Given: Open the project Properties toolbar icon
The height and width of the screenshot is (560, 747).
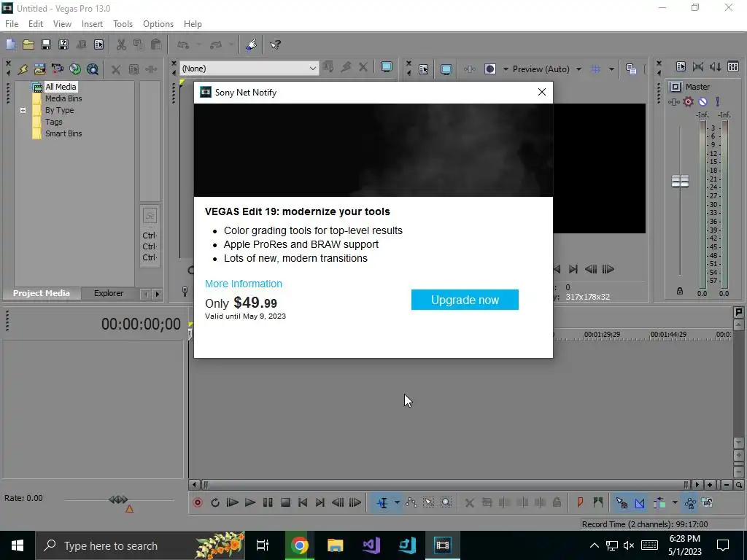Looking at the screenshot, I should coord(98,44).
